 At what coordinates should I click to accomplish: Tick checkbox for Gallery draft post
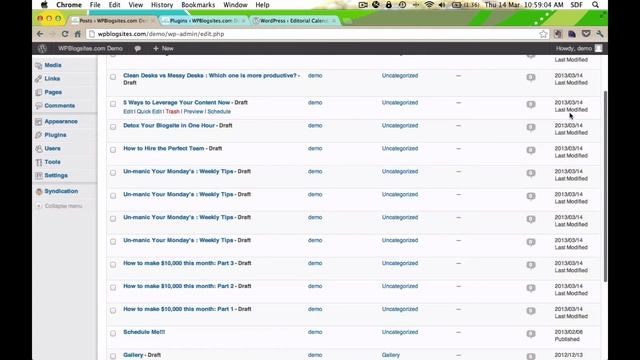(x=113, y=356)
